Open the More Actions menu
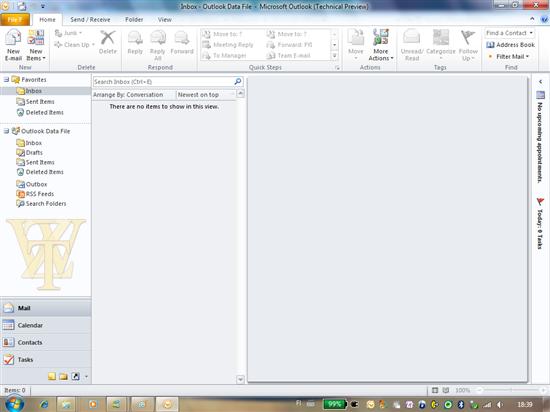The height and width of the screenshot is (412, 550). point(381,45)
